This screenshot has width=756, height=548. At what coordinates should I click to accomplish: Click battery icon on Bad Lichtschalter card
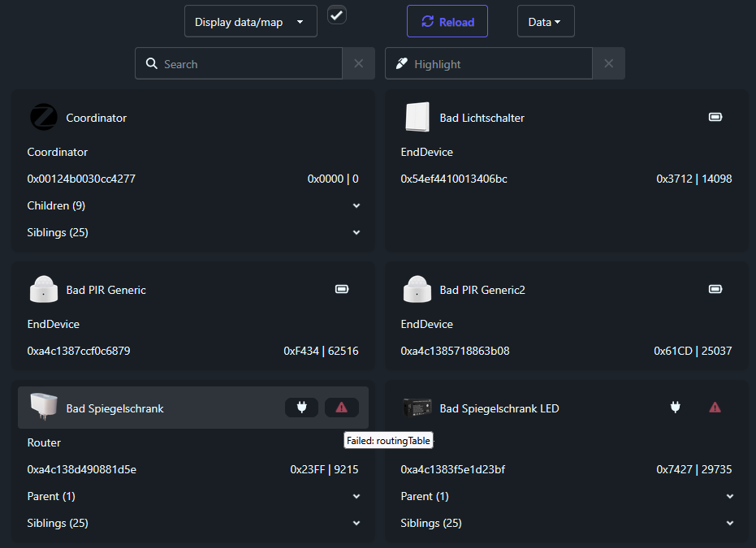coord(715,117)
